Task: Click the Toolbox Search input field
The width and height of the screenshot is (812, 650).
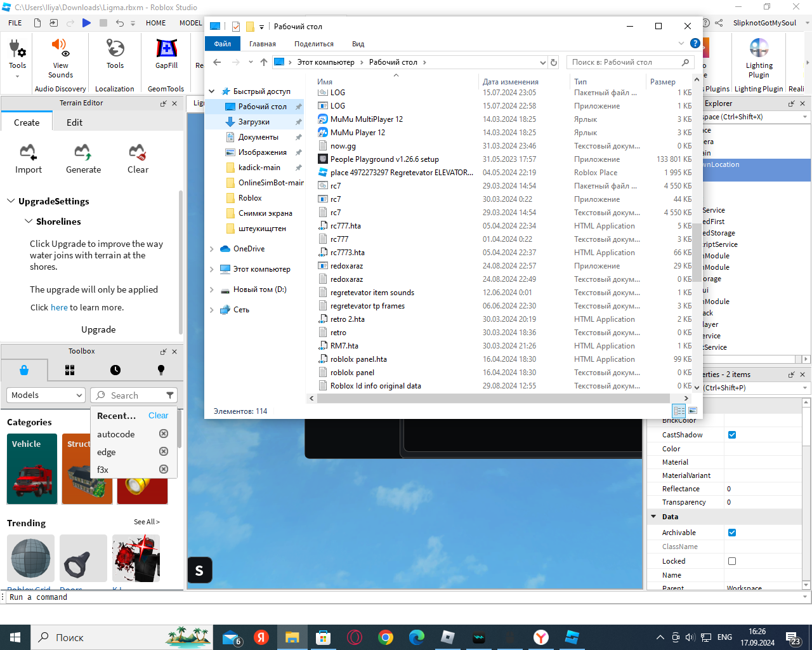Action: (134, 395)
